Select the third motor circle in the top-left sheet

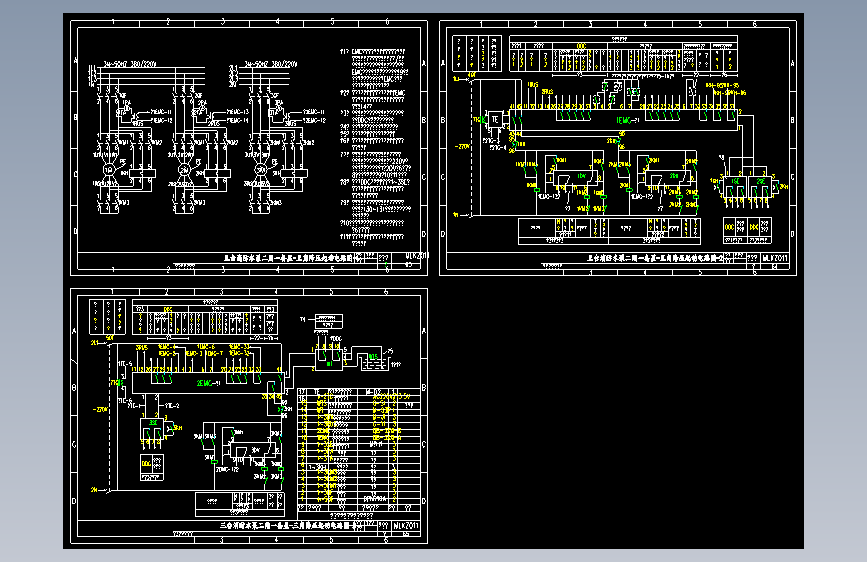260,170
